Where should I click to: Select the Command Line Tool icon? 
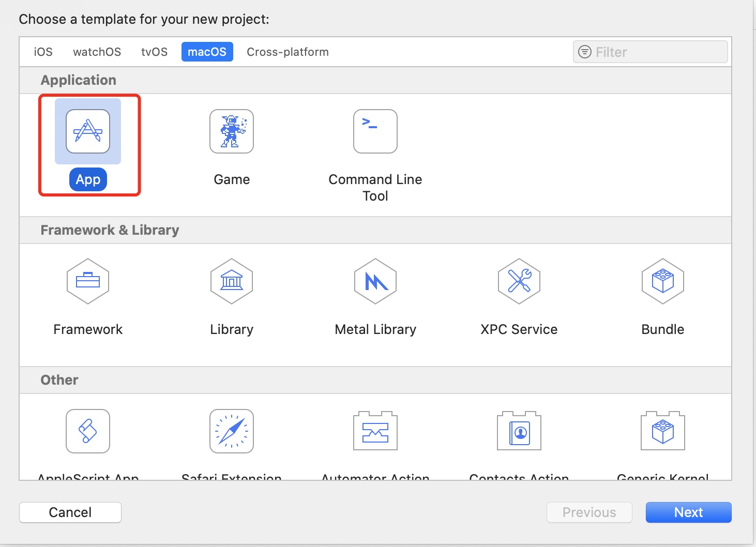[x=375, y=131]
